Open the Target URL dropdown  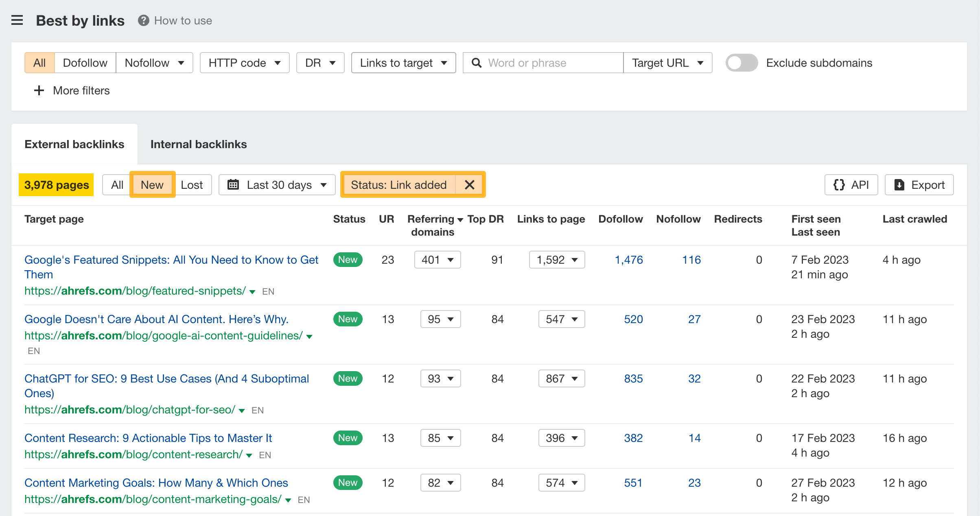click(x=667, y=63)
